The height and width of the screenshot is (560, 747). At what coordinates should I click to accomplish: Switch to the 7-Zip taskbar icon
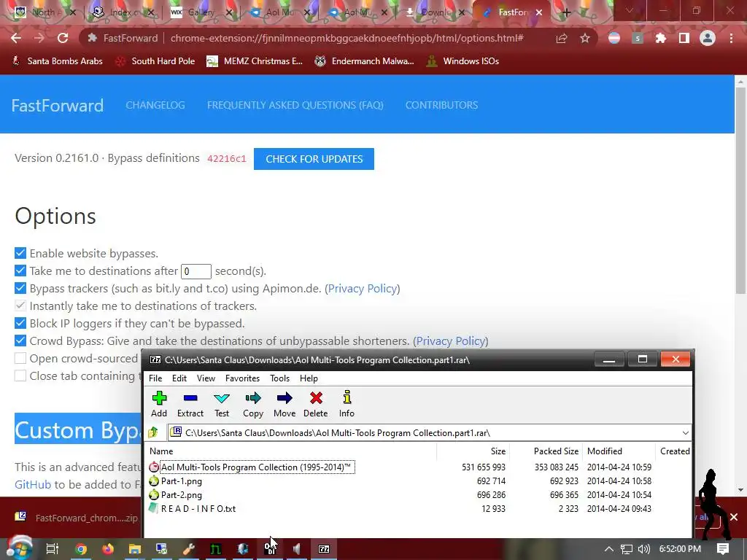(x=324, y=549)
